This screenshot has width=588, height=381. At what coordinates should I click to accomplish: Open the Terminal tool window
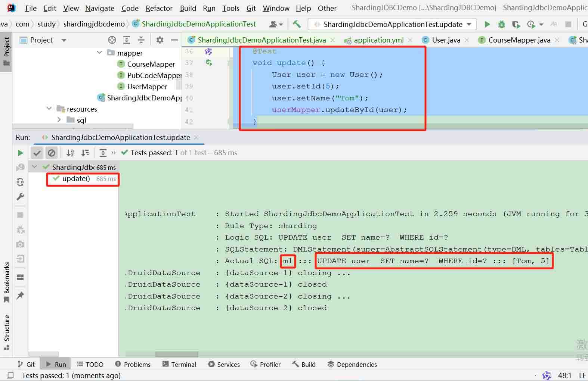coord(179,364)
